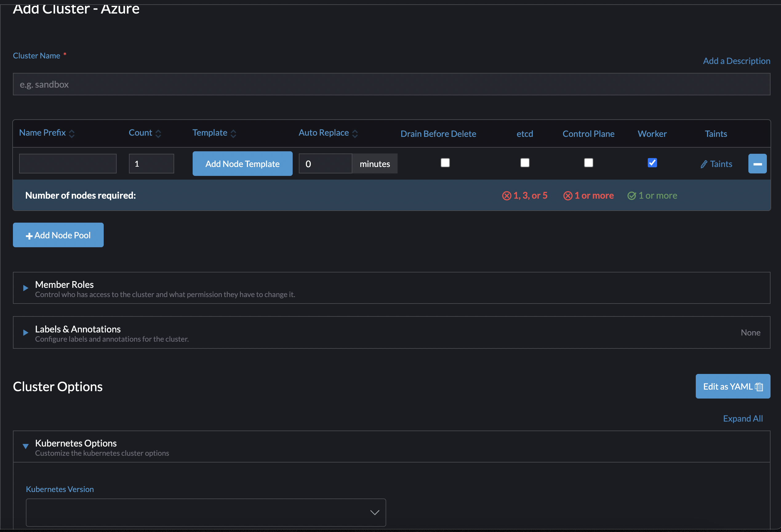Click the clipboard icon on Edit as YAML
The height and width of the screenshot is (532, 781).
click(759, 387)
